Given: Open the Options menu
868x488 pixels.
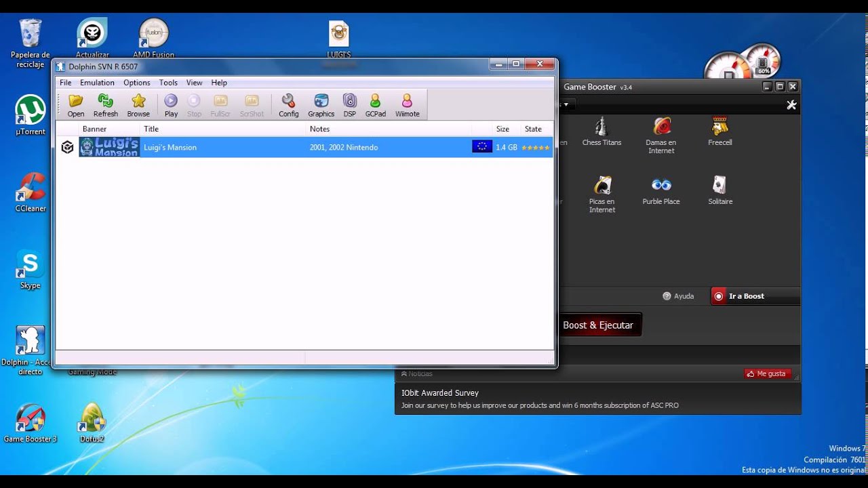Looking at the screenshot, I should 137,83.
